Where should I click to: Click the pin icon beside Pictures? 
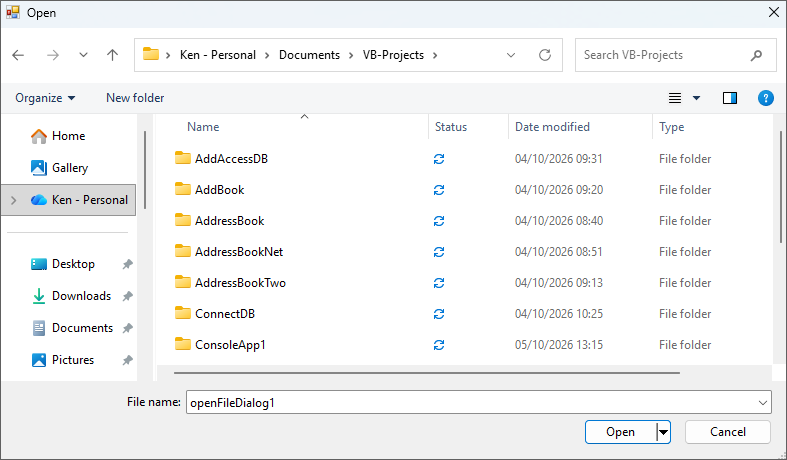(127, 360)
